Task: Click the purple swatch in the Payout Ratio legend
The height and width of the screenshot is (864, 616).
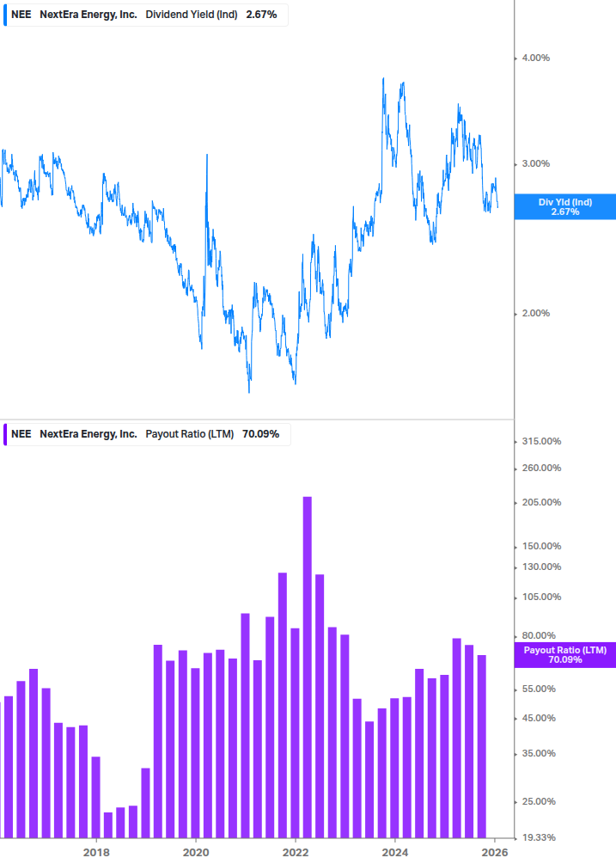Action: pyautogui.click(x=5, y=434)
